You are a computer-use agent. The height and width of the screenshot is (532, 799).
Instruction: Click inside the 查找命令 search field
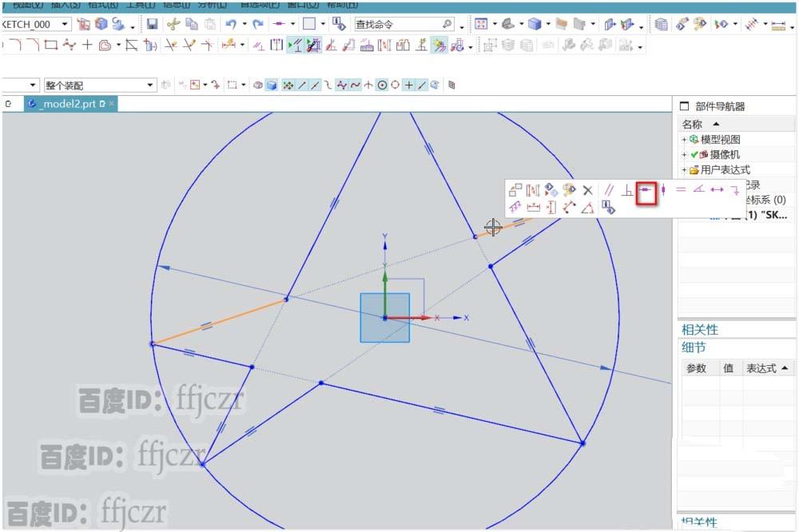(399, 24)
